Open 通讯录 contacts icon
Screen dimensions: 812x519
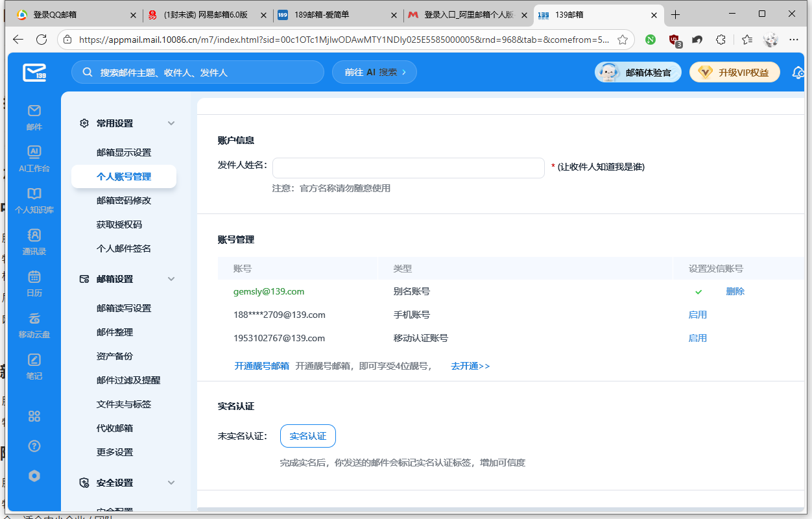pyautogui.click(x=34, y=241)
